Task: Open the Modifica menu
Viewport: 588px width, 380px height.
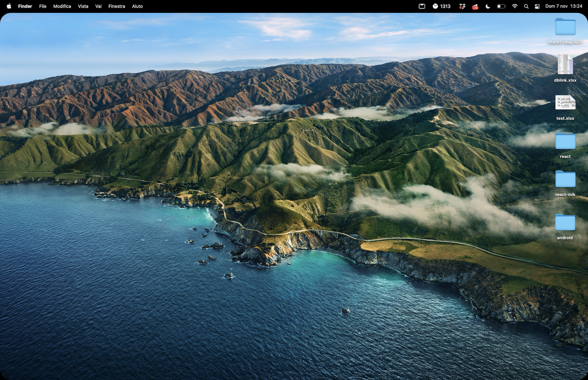Action: (x=62, y=6)
